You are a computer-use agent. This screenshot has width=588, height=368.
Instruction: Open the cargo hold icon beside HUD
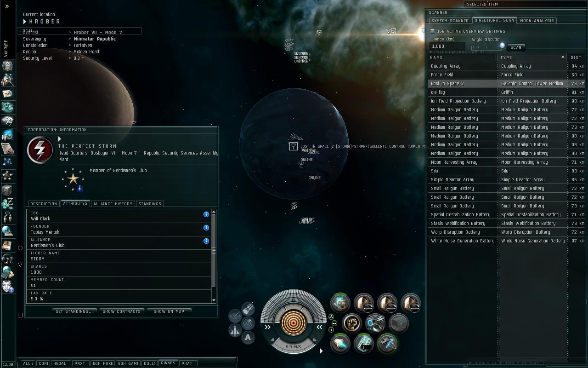[249, 308]
